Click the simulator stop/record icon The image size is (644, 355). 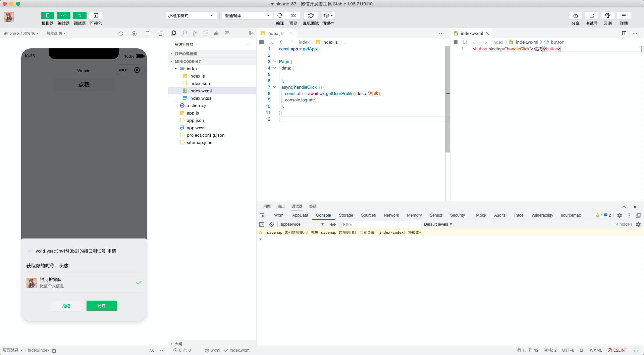tap(134, 33)
